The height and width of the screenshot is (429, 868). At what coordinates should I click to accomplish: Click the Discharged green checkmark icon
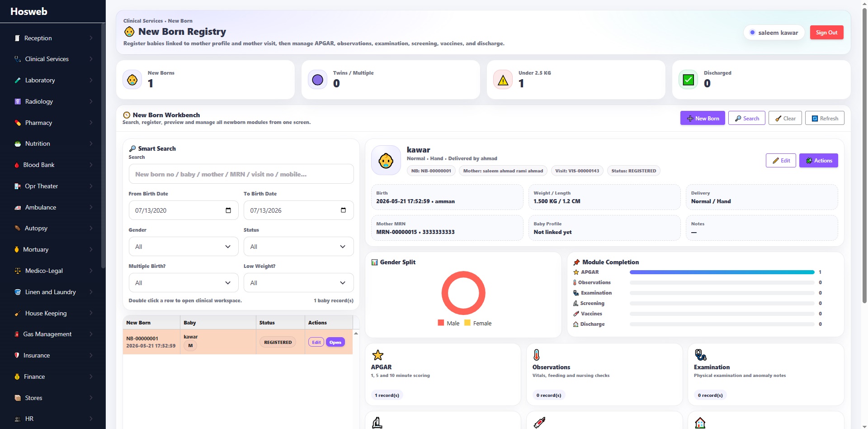(x=688, y=80)
